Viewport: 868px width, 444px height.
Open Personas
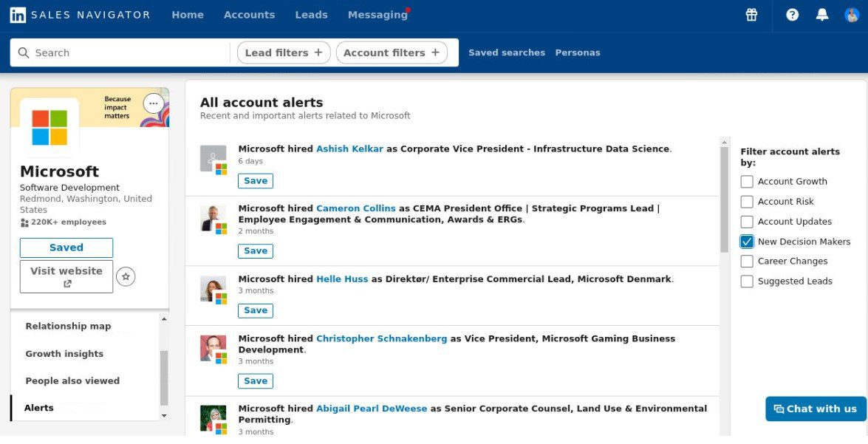578,52
